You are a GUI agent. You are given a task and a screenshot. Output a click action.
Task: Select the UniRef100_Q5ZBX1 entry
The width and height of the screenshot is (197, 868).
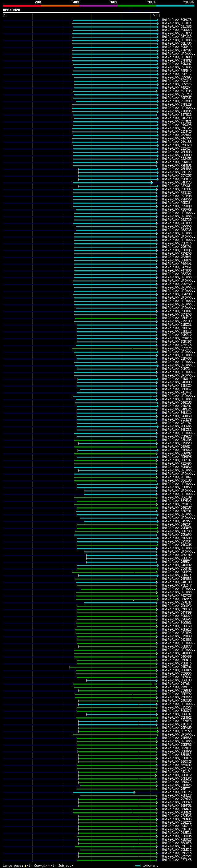[176, 135]
